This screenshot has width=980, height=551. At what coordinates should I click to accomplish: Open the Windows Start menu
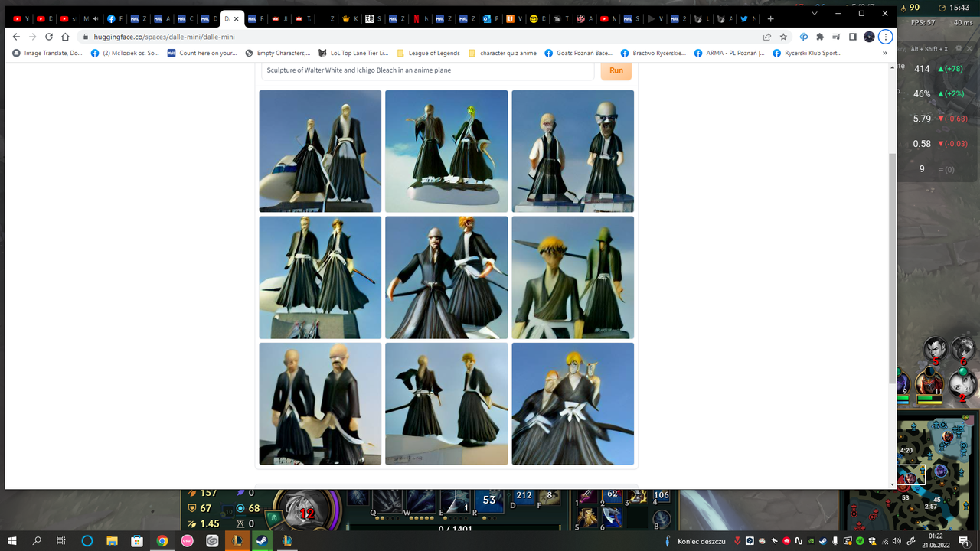pos(13,540)
